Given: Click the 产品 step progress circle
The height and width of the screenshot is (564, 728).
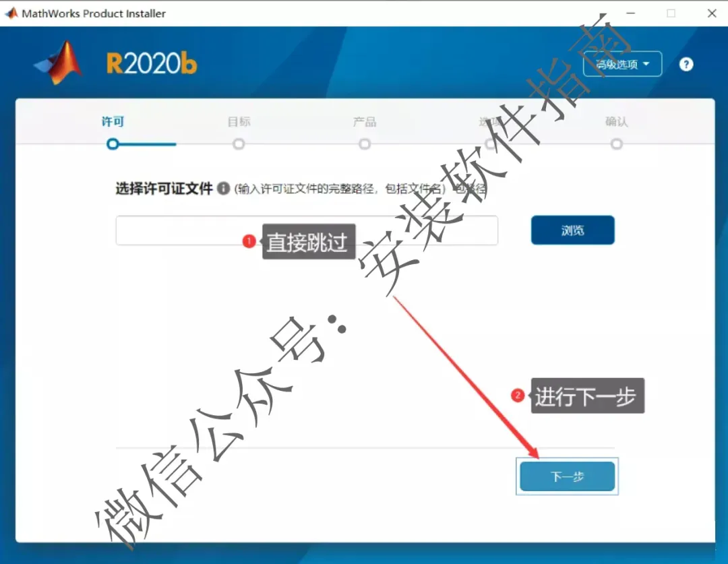Looking at the screenshot, I should (365, 144).
